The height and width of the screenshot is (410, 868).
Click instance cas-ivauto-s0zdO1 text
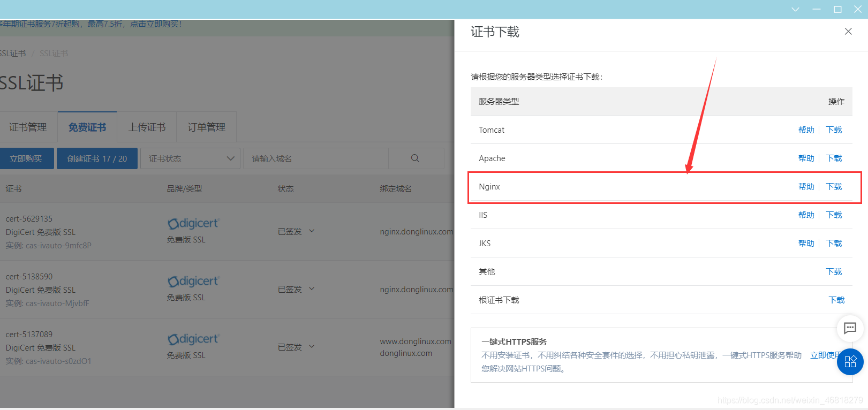click(49, 361)
